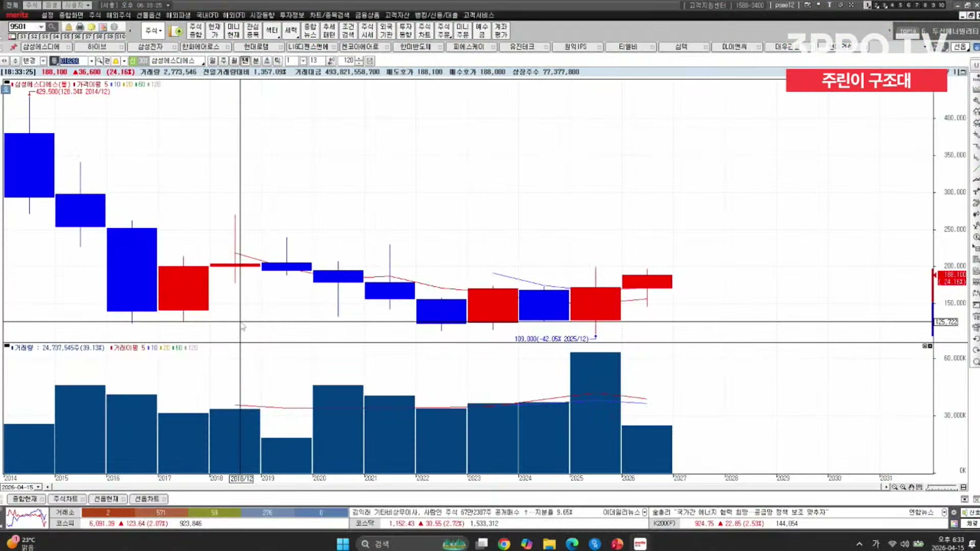Open the 2026-04-15 date dropdown
Viewport: 980px width, 551px height.
tap(38, 487)
